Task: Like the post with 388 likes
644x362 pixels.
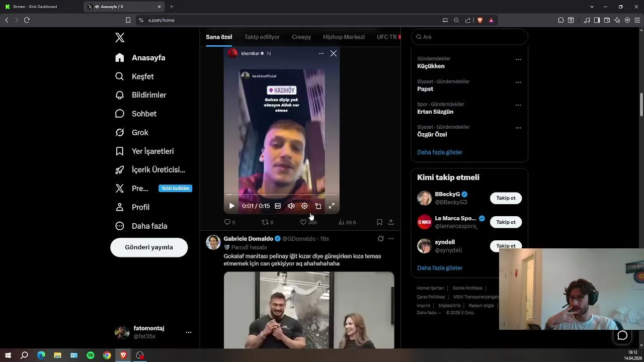Action: click(x=308, y=222)
